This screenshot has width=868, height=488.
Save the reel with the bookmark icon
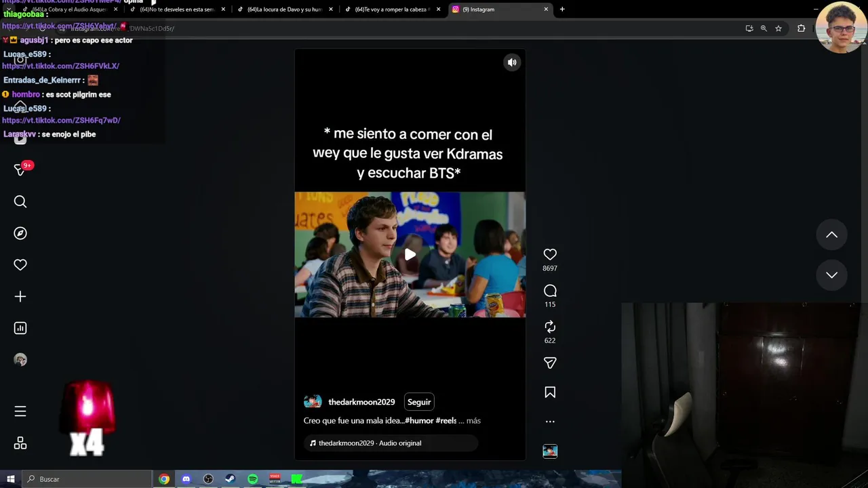point(550,392)
